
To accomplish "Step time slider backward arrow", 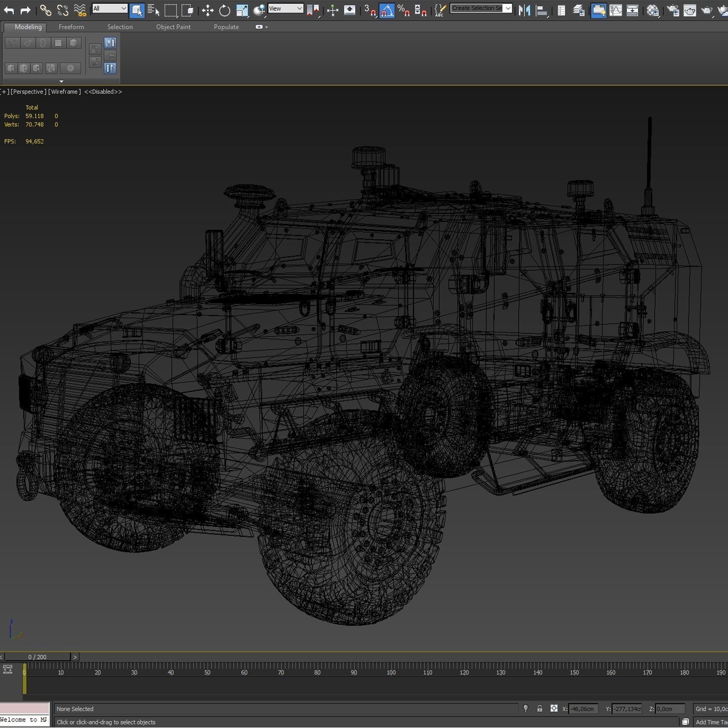I will (2, 657).
